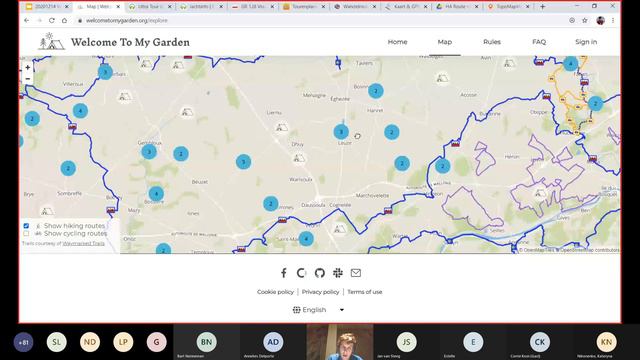This screenshot has width=640, height=360.
Task: Disable the Show hiking routes checkbox
Action: [26, 226]
